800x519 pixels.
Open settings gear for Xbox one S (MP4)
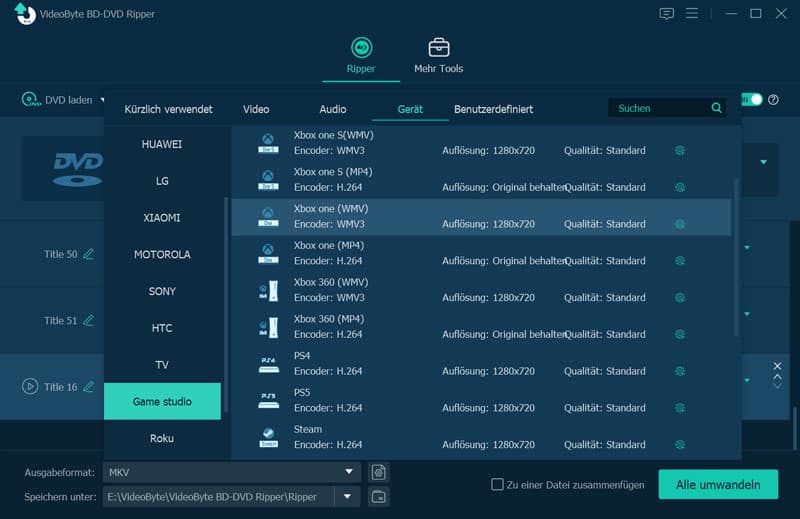point(680,187)
